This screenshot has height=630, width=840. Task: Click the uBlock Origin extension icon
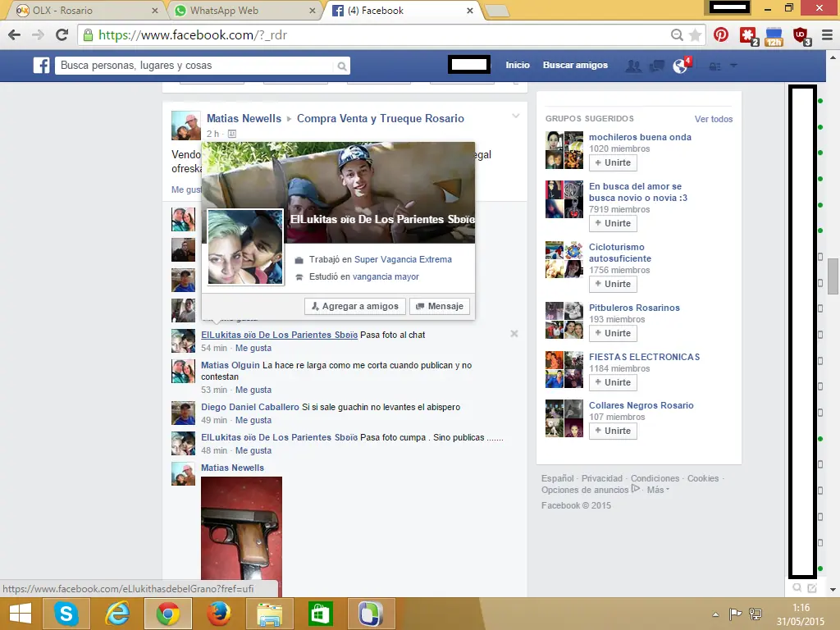(x=800, y=35)
